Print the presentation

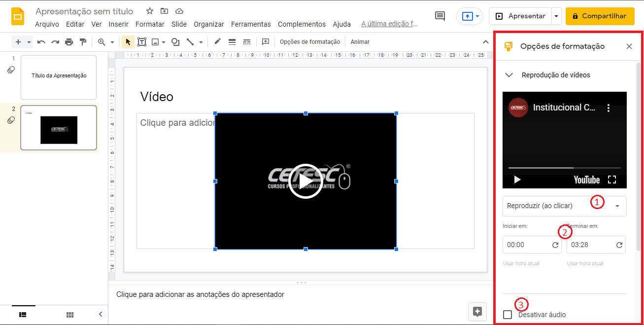pos(69,42)
